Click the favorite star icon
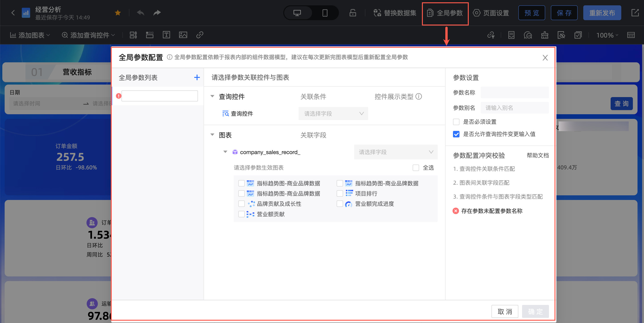Image resolution: width=644 pixels, height=323 pixels. click(x=118, y=13)
